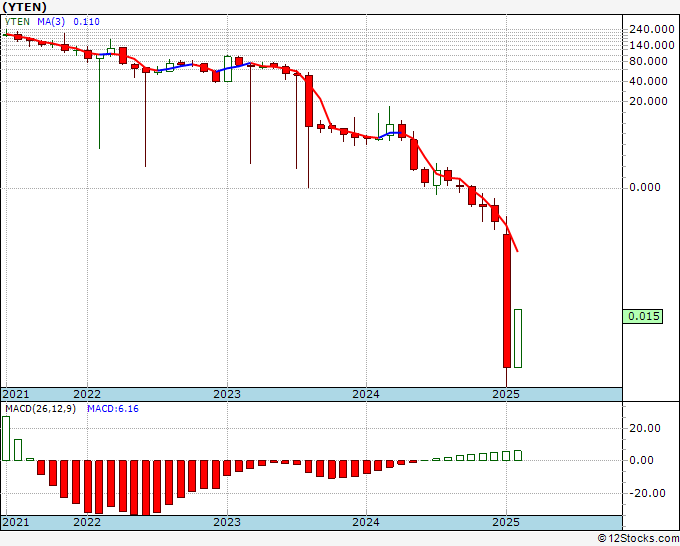This screenshot has width=680, height=546.
Task: Click the 2023 label on MACD axis
Action: tap(227, 522)
